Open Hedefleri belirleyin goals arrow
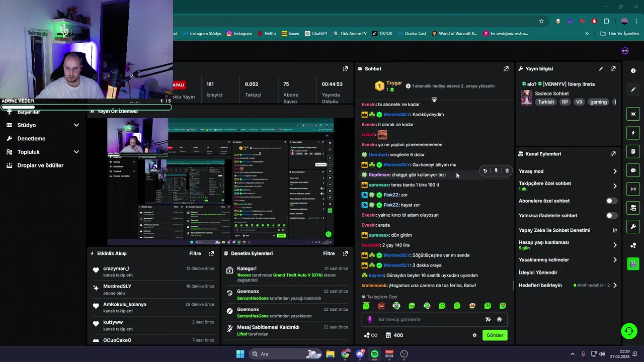The height and width of the screenshot is (362, 644). tap(615, 286)
